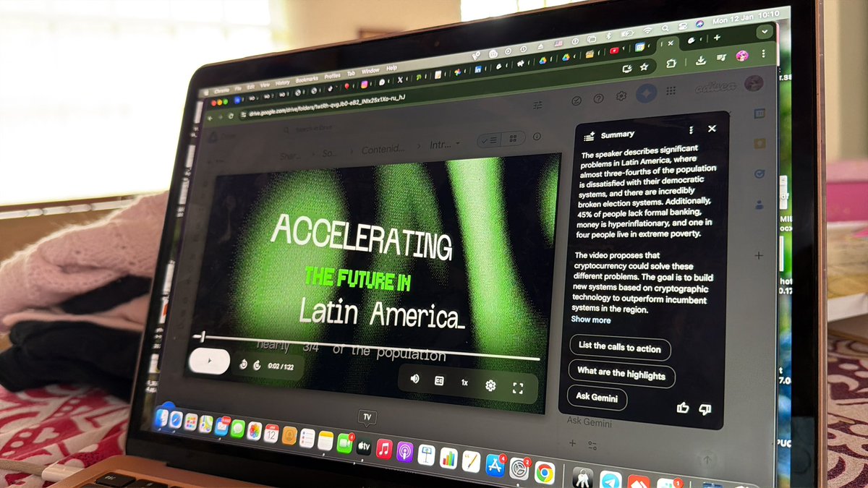The height and width of the screenshot is (488, 868).
Task: Bookmark this page with star
Action: [644, 67]
